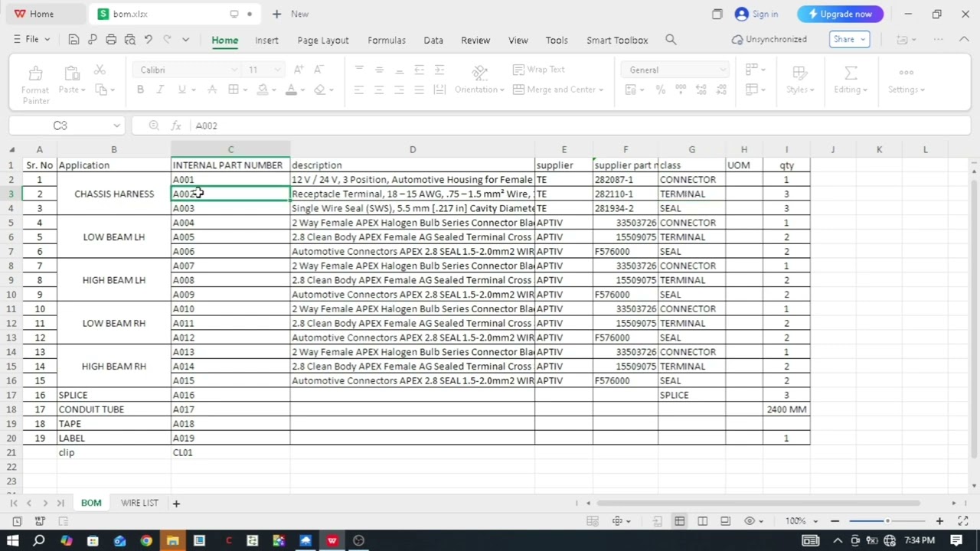
Task: Expand the Merge and Center dropdown
Action: 601,90
